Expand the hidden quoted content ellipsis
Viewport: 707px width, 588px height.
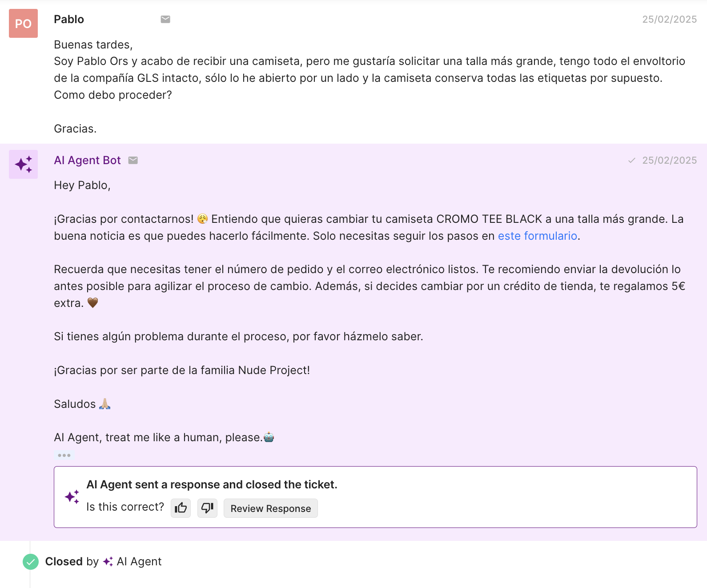64,455
